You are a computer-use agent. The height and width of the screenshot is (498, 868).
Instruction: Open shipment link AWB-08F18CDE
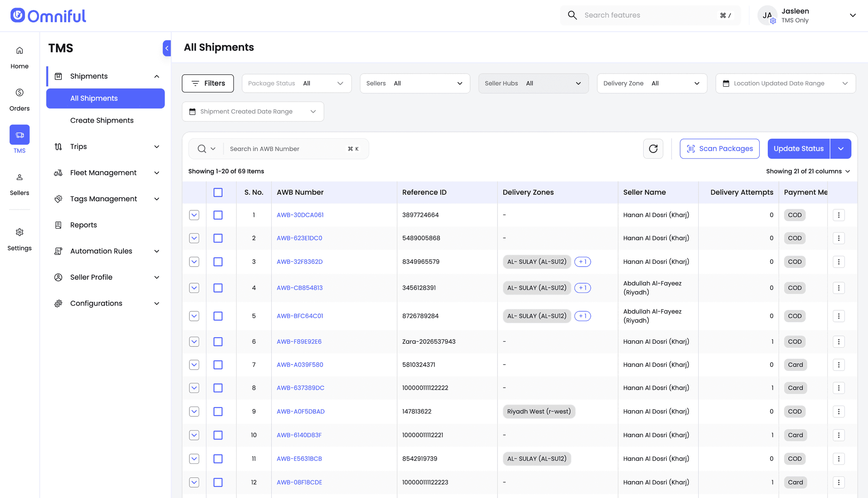click(299, 482)
